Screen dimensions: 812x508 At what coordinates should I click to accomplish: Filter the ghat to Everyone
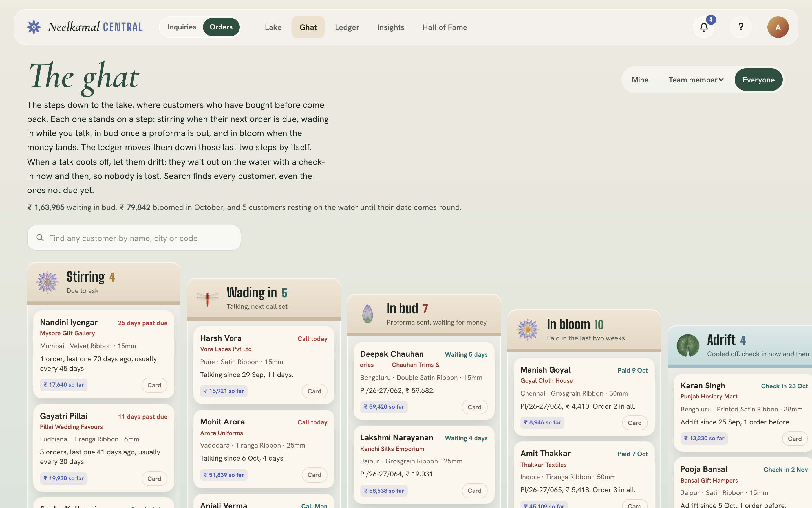pyautogui.click(x=758, y=80)
